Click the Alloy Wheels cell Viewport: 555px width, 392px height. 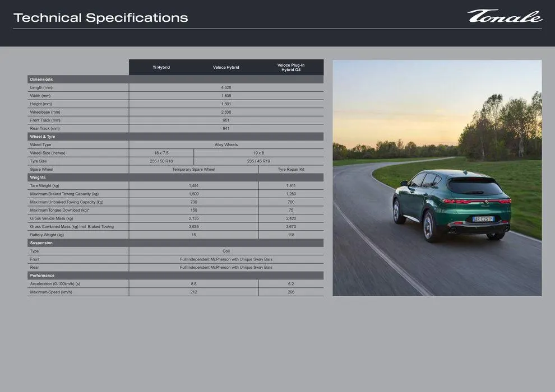(226, 145)
